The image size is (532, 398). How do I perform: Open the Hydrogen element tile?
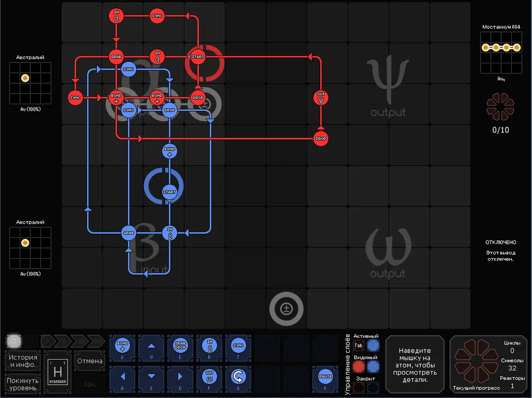pyautogui.click(x=57, y=372)
